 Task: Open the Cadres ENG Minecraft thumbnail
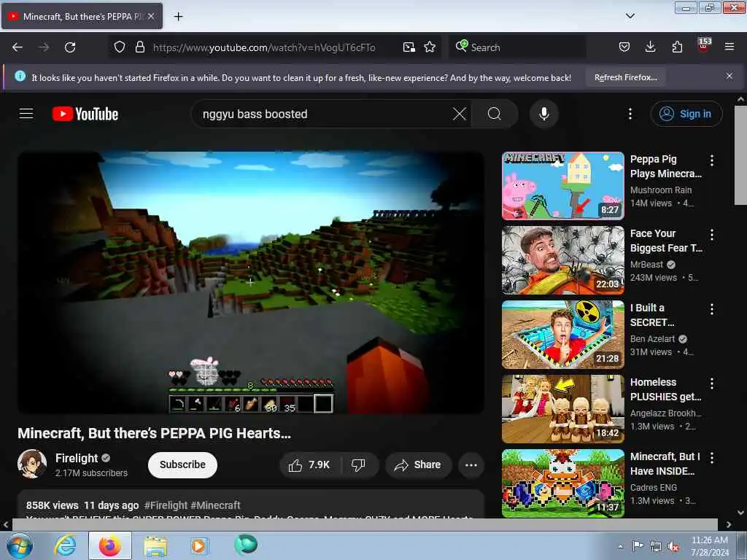click(562, 483)
